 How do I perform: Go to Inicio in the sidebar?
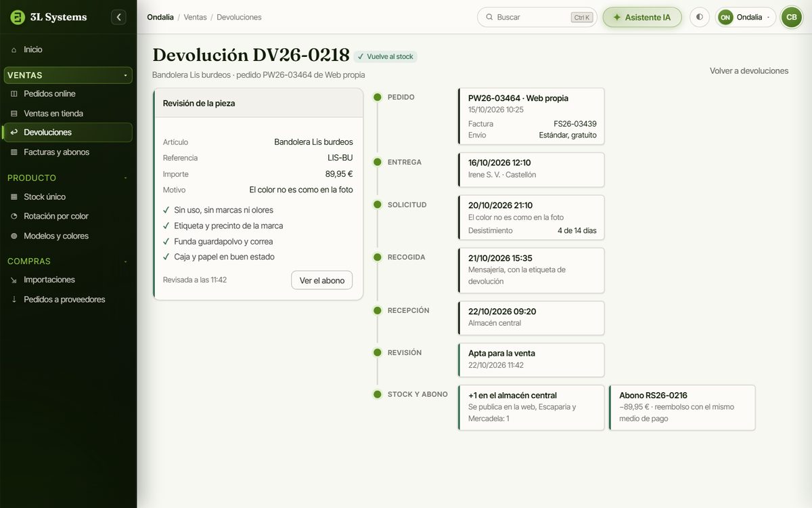pyautogui.click(x=68, y=49)
